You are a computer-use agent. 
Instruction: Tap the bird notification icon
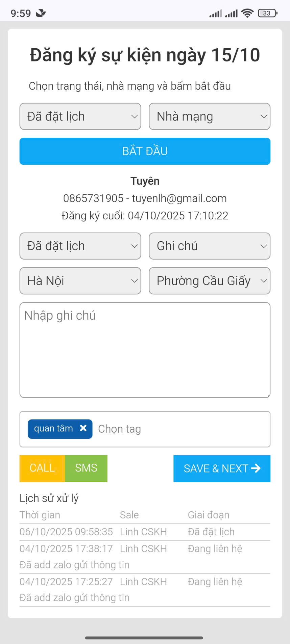pos(41,13)
